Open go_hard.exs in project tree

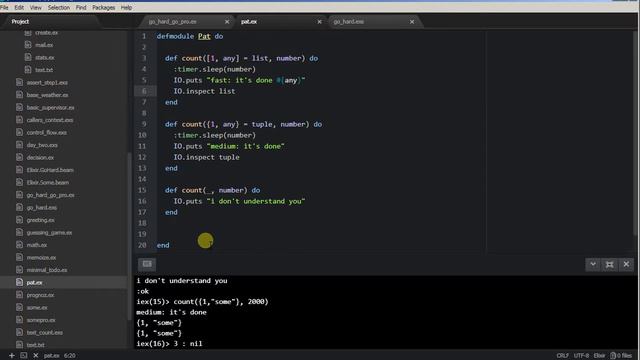(42, 207)
